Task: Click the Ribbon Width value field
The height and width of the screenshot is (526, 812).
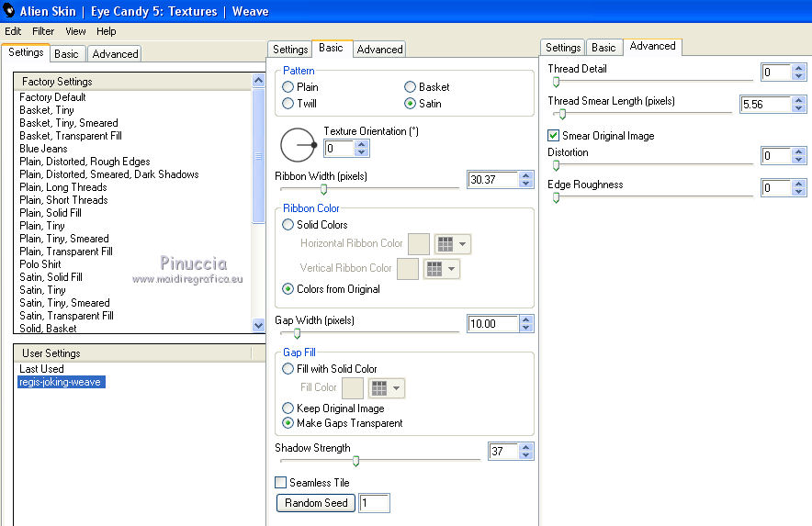Action: pyautogui.click(x=492, y=180)
